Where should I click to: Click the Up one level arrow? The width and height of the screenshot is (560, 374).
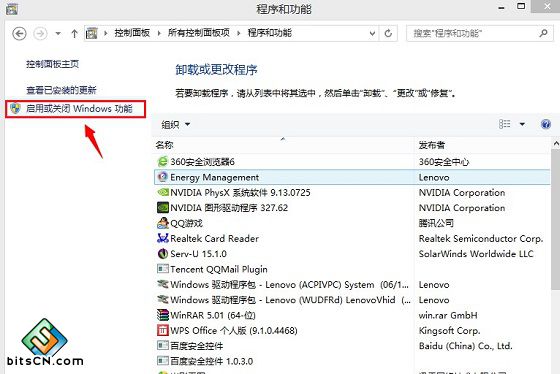tap(74, 34)
